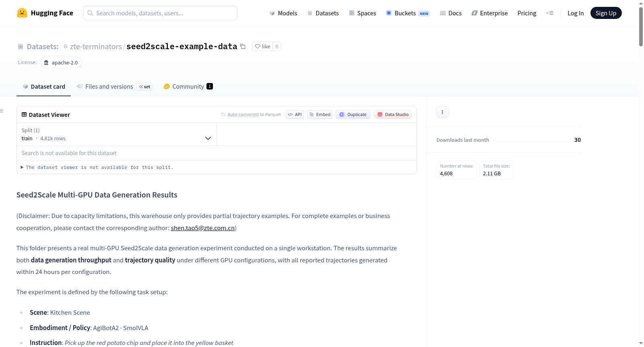Copy dataset name with the copy icon

243,46
